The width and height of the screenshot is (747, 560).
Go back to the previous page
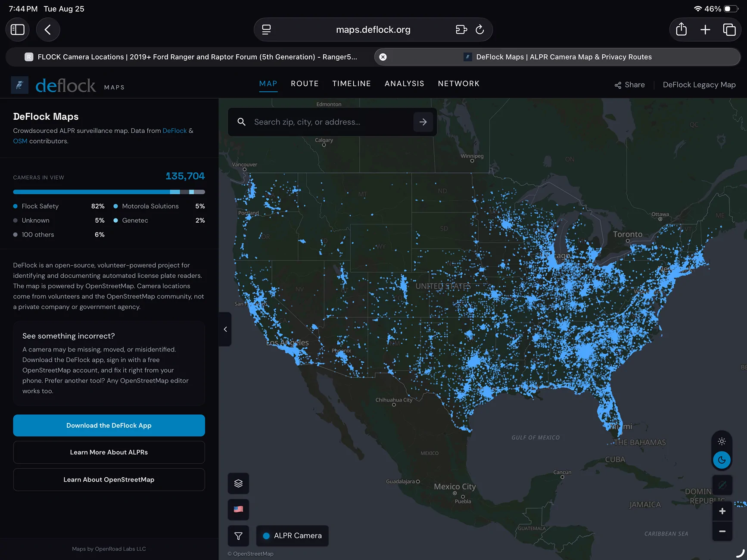48,30
